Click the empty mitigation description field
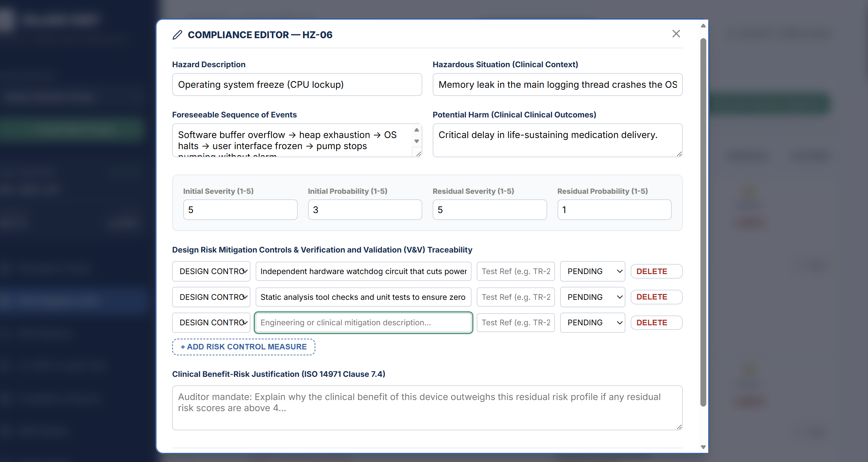Viewport: 868px width, 462px height. (363, 323)
